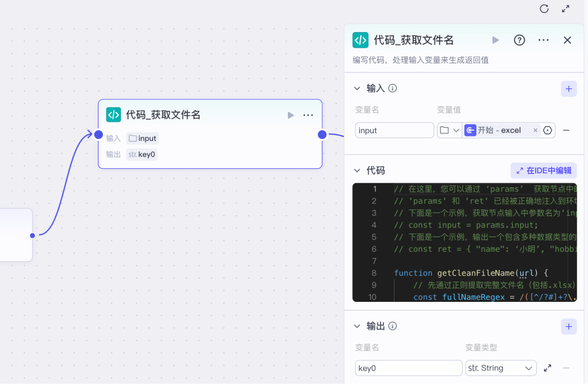
Task: Collapse the 代码 section
Action: 357,171
